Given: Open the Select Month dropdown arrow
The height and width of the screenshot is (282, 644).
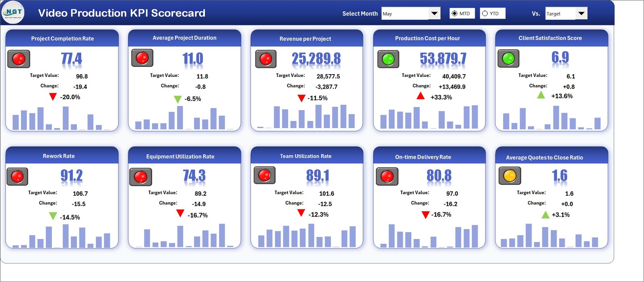Looking at the screenshot, I should (x=434, y=14).
